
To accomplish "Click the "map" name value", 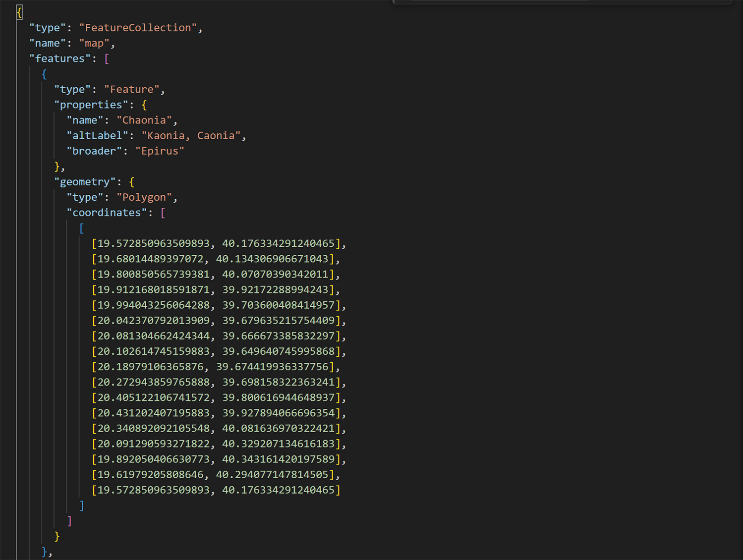I will 94,43.
